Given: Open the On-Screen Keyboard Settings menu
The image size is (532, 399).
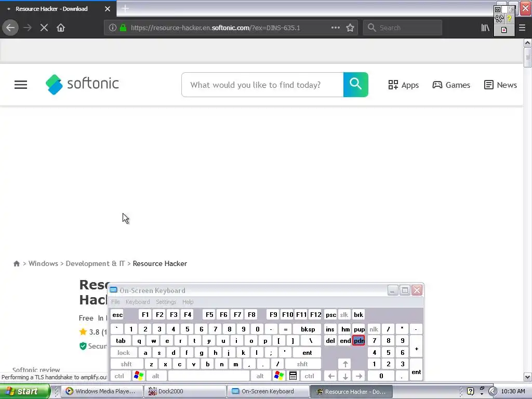Looking at the screenshot, I should pos(166,302).
